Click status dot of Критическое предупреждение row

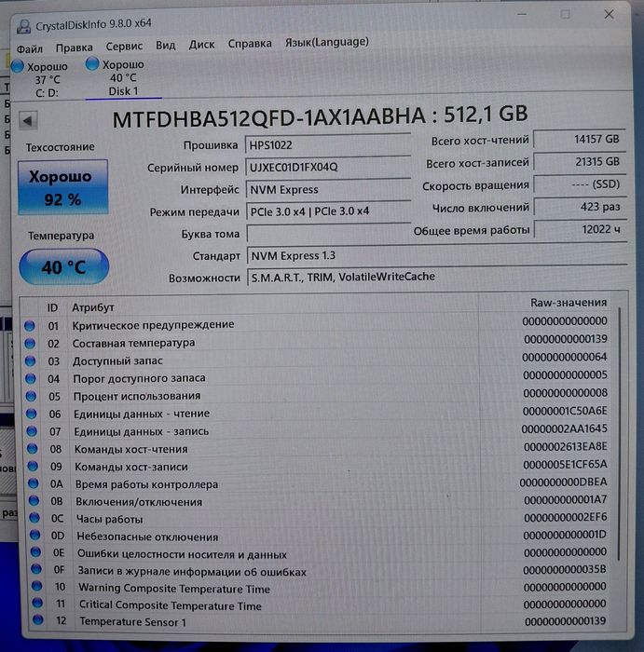pyautogui.click(x=29, y=326)
